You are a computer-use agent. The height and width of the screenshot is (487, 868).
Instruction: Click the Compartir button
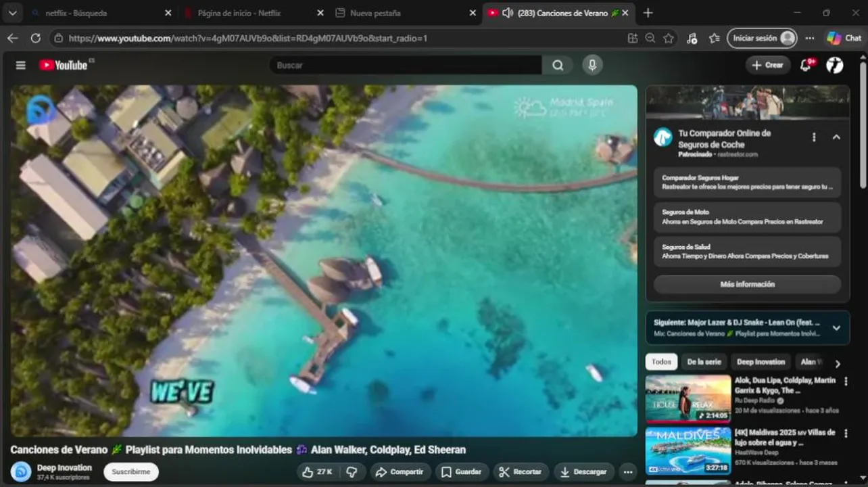400,471
